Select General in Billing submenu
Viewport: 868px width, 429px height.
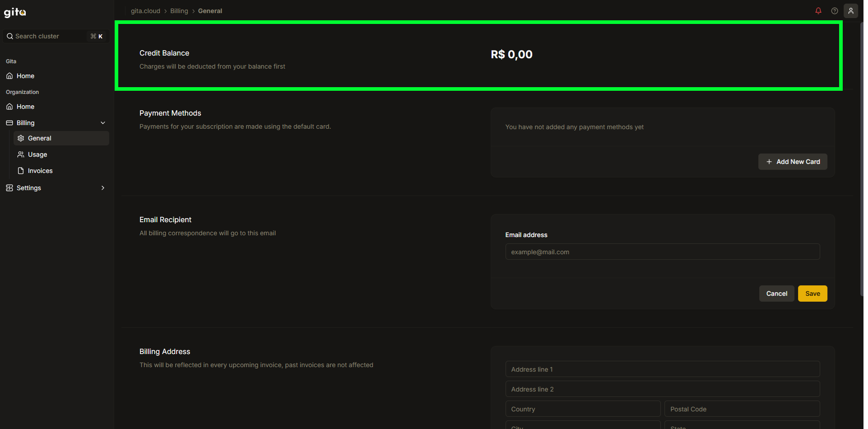tap(61, 138)
